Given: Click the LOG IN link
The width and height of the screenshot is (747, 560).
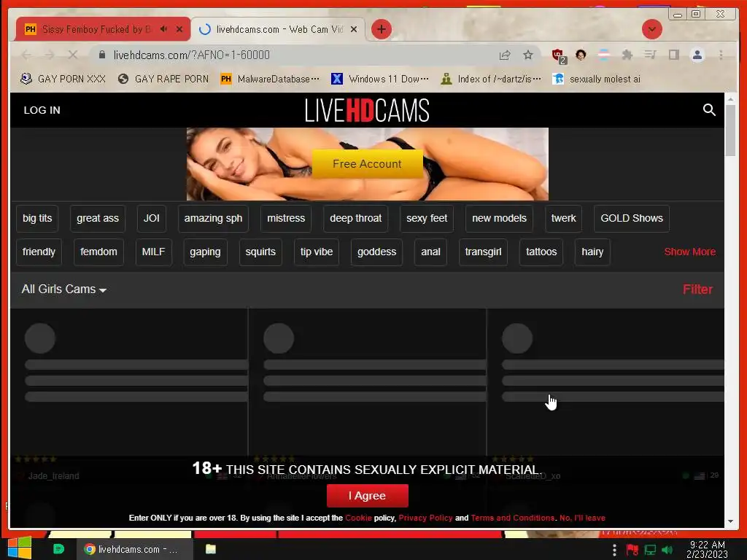Looking at the screenshot, I should click(42, 110).
